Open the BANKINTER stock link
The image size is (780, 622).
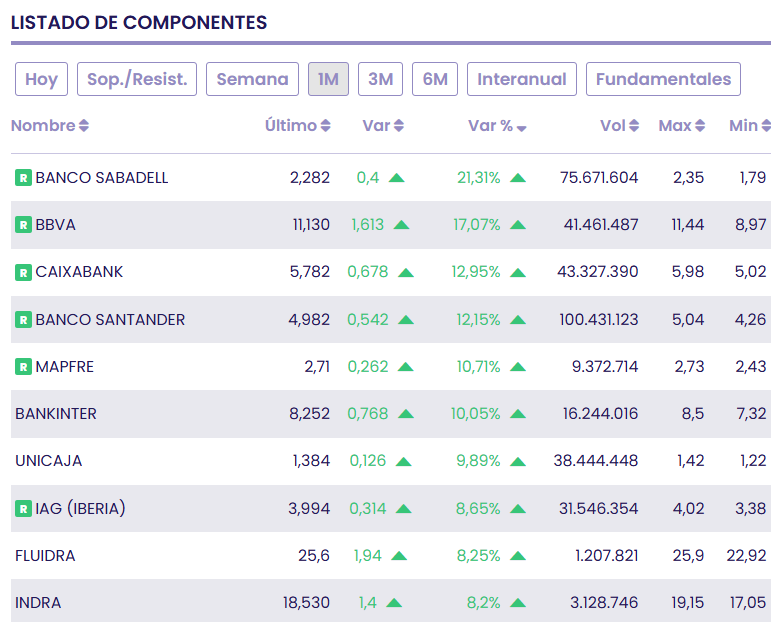tap(56, 414)
